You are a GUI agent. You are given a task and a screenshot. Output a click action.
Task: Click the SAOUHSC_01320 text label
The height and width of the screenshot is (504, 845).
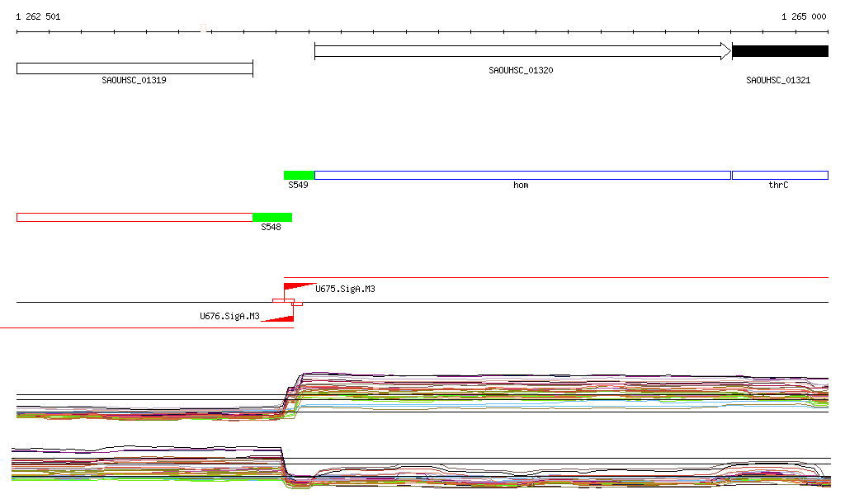(x=521, y=71)
